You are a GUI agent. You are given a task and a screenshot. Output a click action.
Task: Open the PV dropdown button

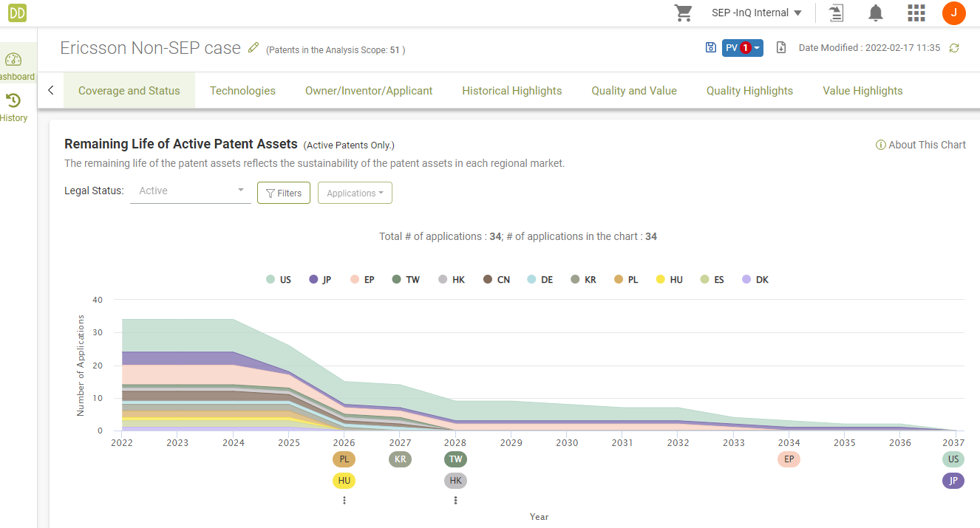click(742, 48)
